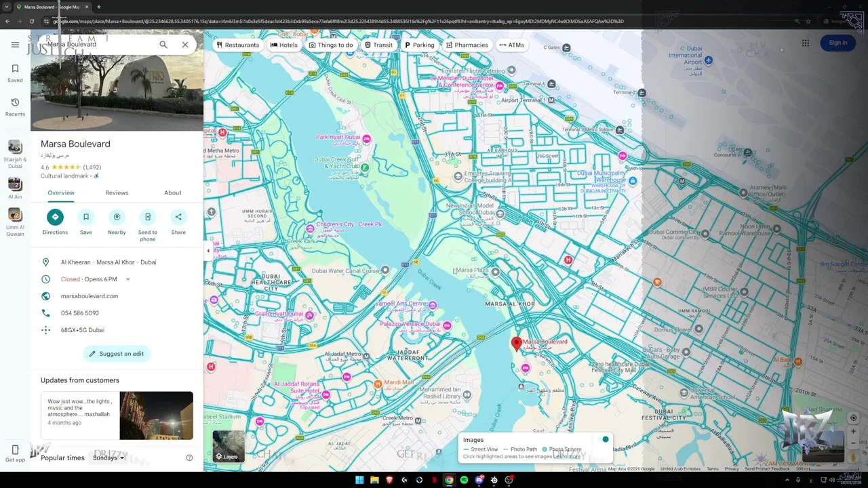The image size is (868, 488).
Task: Filter map by Pharmacies
Action: coord(467,45)
